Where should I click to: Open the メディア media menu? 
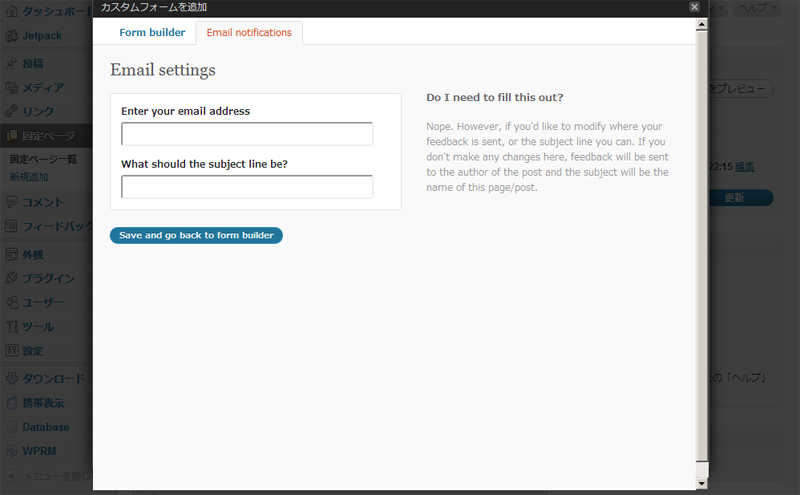(43, 88)
